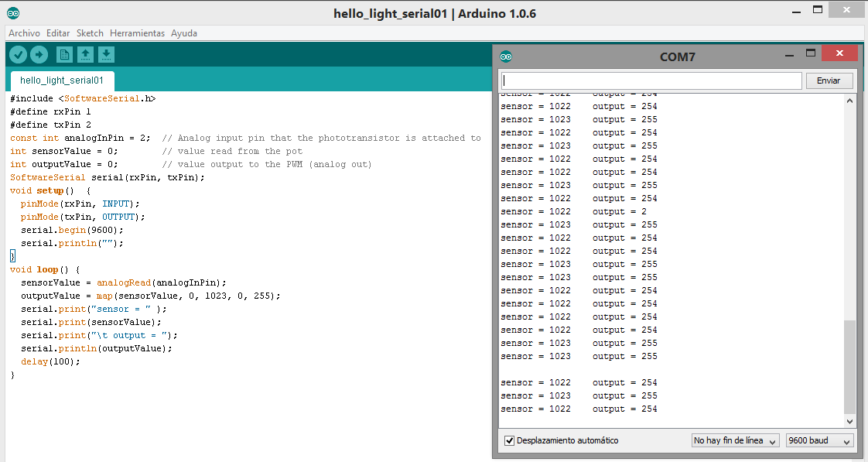This screenshot has height=462, width=868.
Task: Minimize the Arduino main window
Action: [x=797, y=11]
